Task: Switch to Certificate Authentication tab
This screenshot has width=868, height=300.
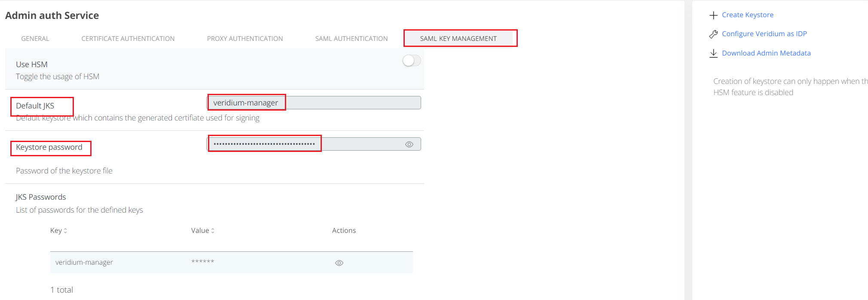Action: (128, 39)
